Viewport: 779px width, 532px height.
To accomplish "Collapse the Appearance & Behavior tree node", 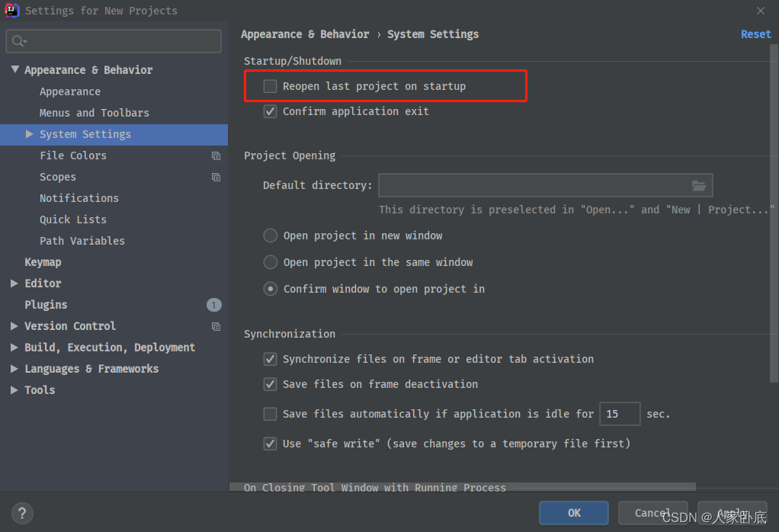I will (x=14, y=69).
